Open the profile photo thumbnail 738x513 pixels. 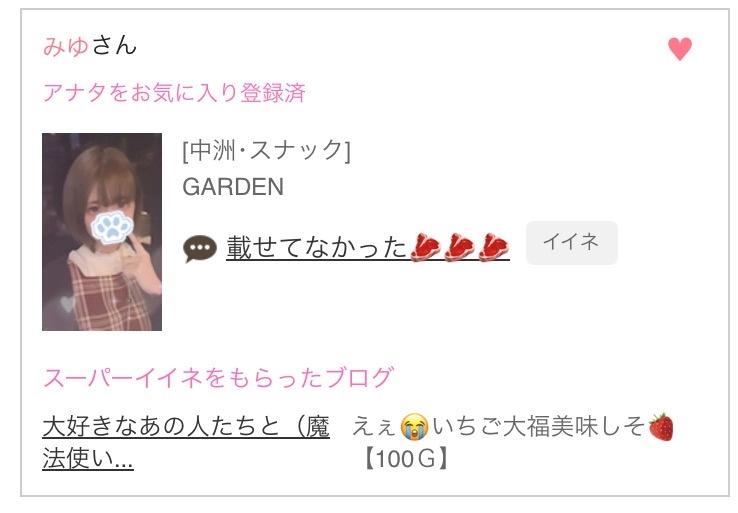click(x=102, y=232)
